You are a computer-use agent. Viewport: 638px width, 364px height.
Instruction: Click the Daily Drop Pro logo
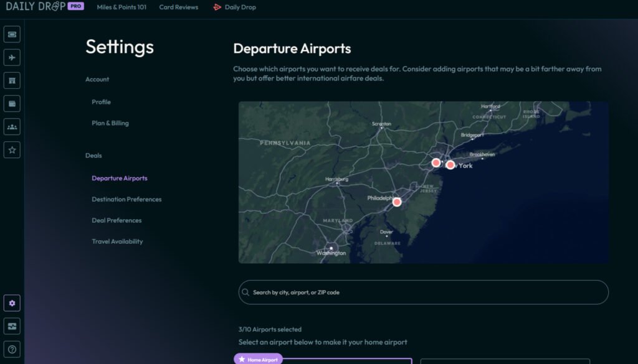[44, 7]
